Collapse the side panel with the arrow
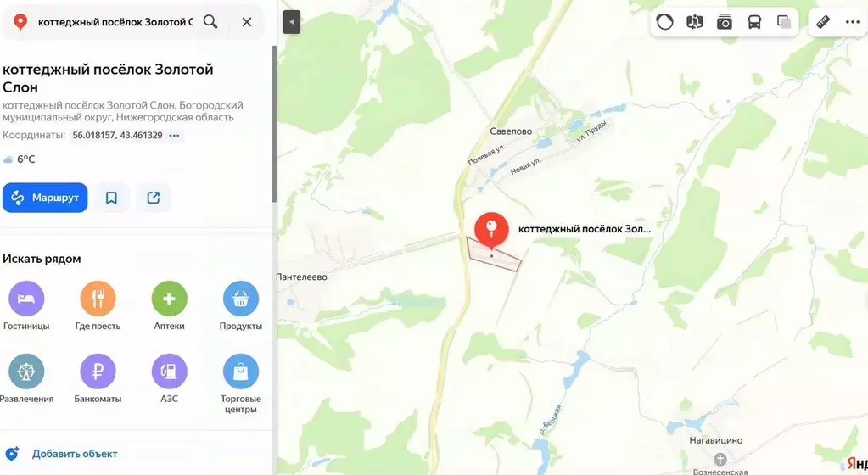 point(292,22)
